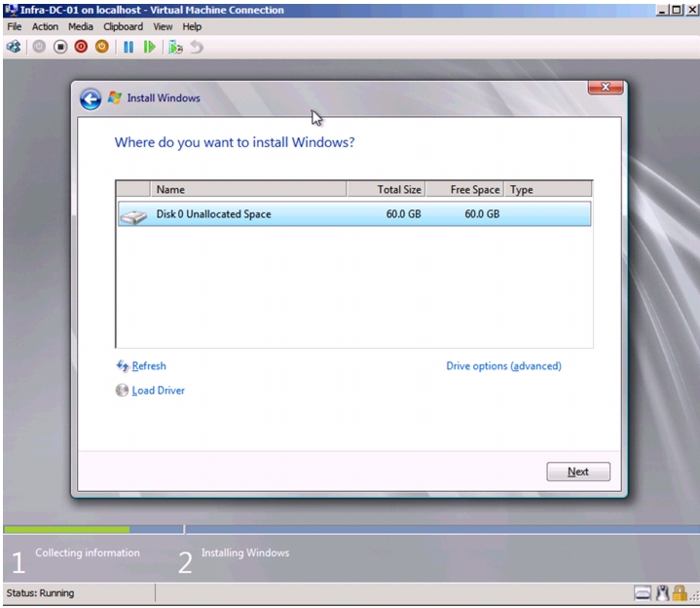Click the Type column header
Screen dimensions: 700x608
(549, 189)
